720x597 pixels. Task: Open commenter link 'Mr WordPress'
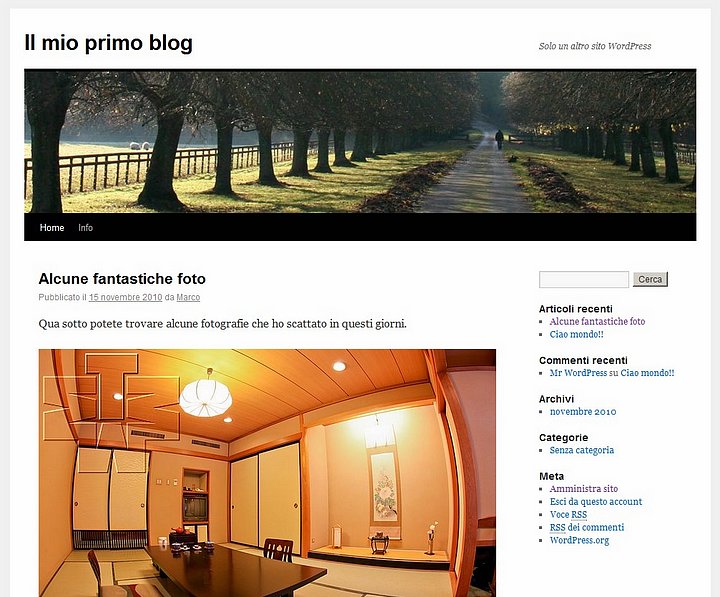579,373
